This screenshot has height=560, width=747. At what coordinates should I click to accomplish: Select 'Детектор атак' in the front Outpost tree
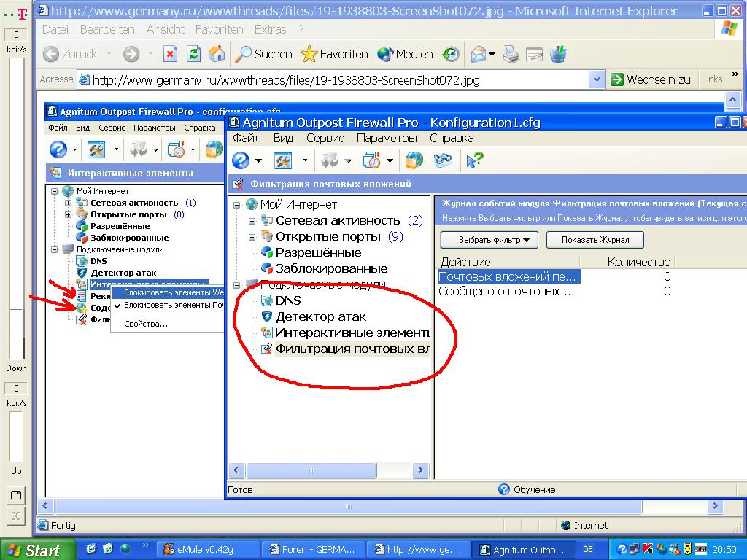[x=321, y=317]
